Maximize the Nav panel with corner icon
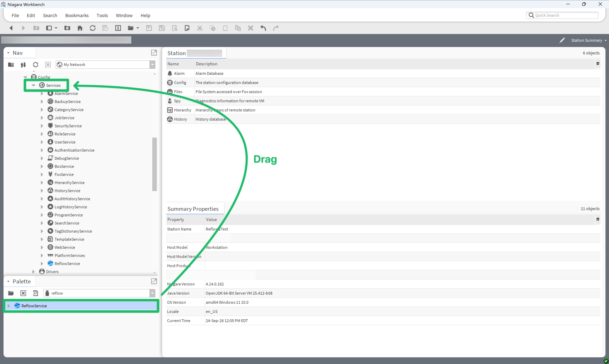Image resolution: width=609 pixels, height=364 pixels. coord(154,53)
